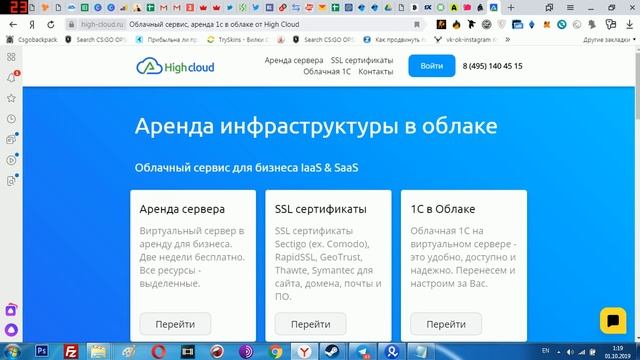Screen dimensions: 640x360
Task: Open the tableau grid icon in the sidebar
Action: point(11,57)
